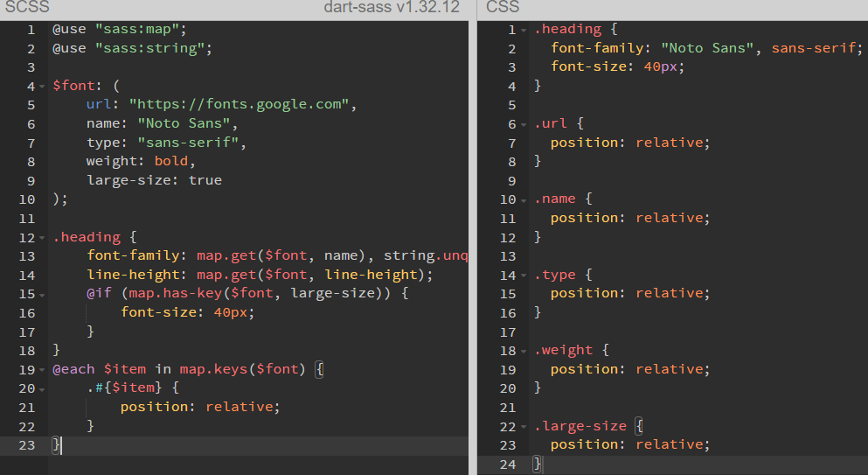Collapse CSS .heading rule fold arrow

tap(524, 30)
